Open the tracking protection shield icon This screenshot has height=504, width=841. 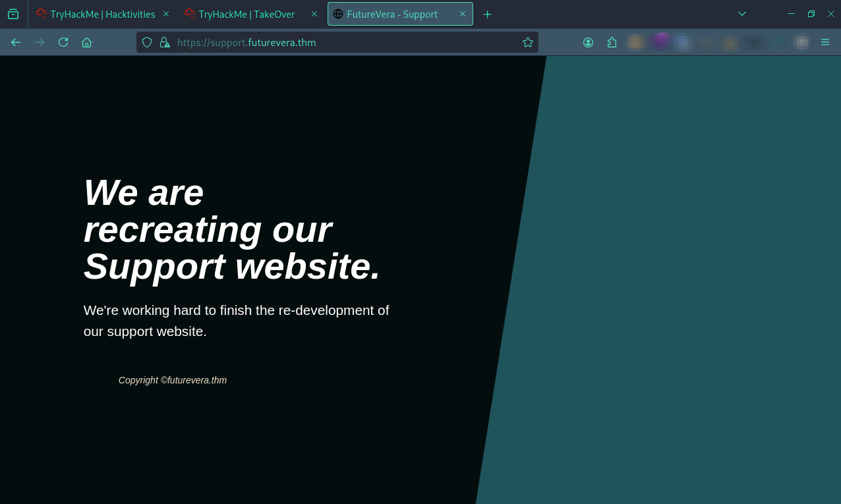click(147, 42)
